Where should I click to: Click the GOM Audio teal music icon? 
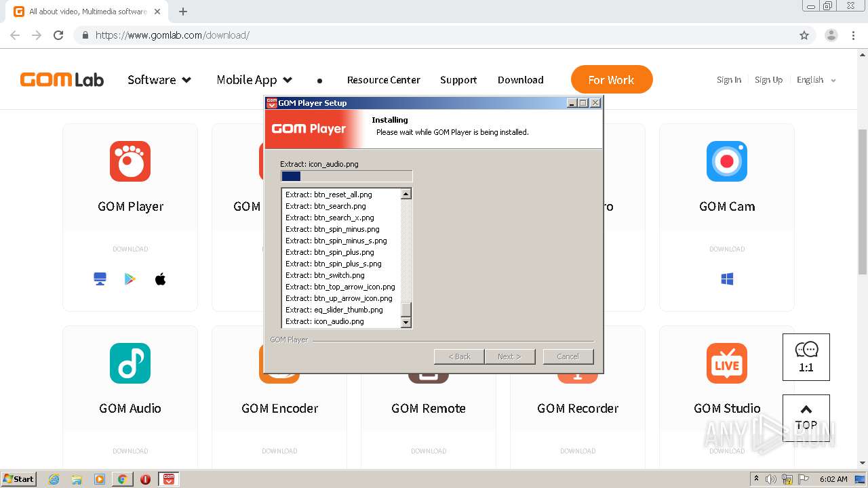coord(130,363)
